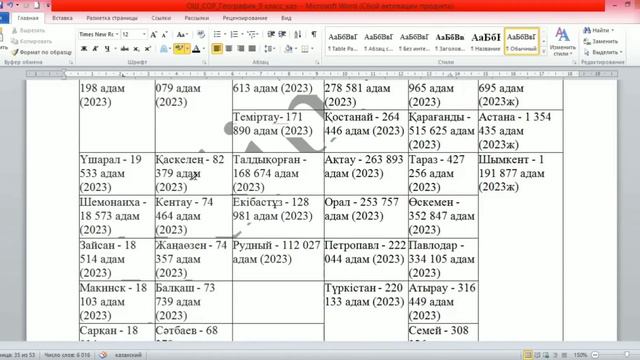Apply numbered list

[x=234, y=34]
